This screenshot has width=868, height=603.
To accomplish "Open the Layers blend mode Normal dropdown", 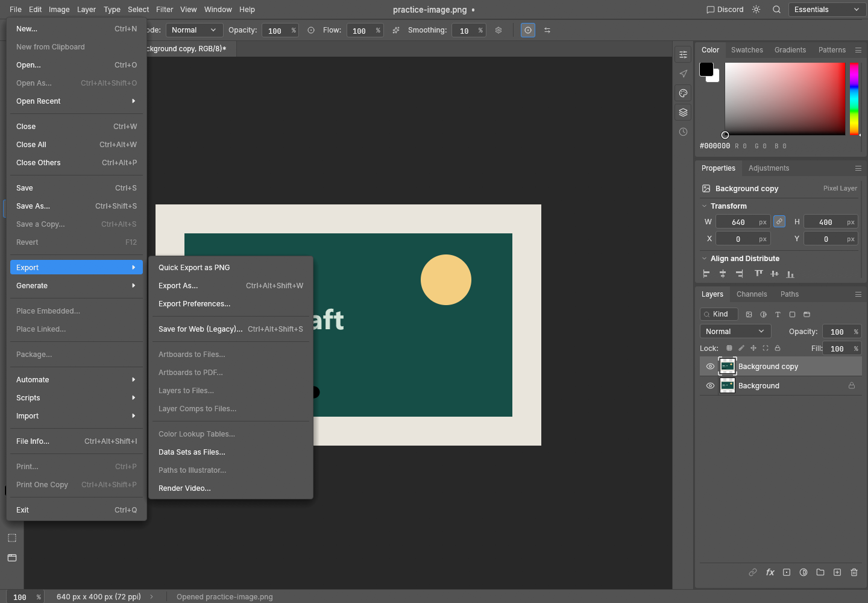I will click(x=735, y=331).
